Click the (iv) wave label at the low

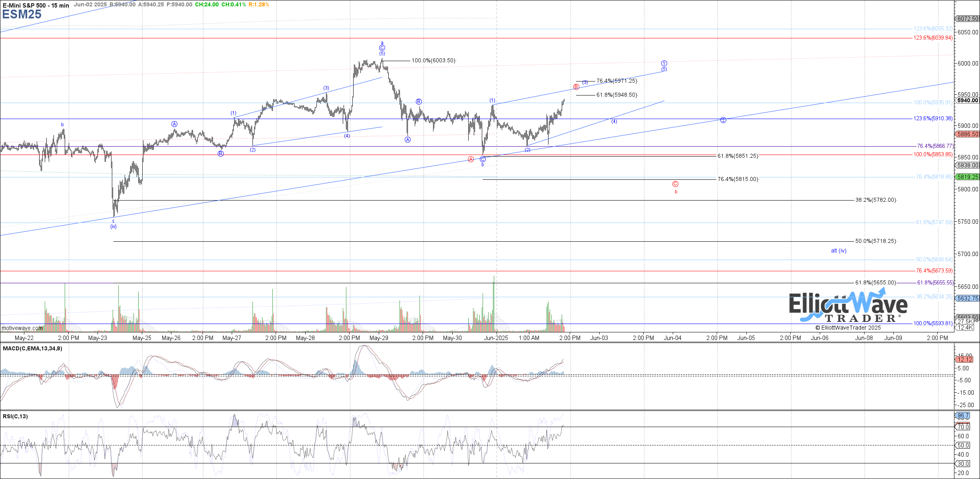[113, 227]
